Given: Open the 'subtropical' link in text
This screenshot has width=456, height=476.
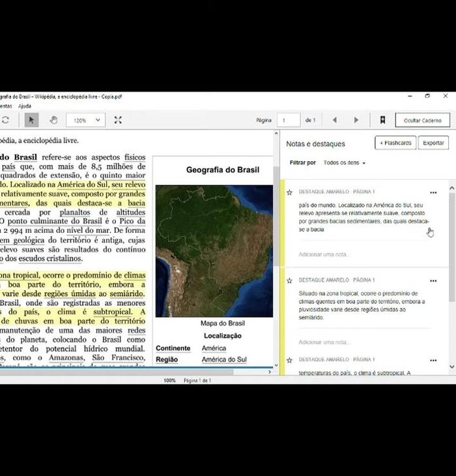Looking at the screenshot, I should tap(113, 312).
